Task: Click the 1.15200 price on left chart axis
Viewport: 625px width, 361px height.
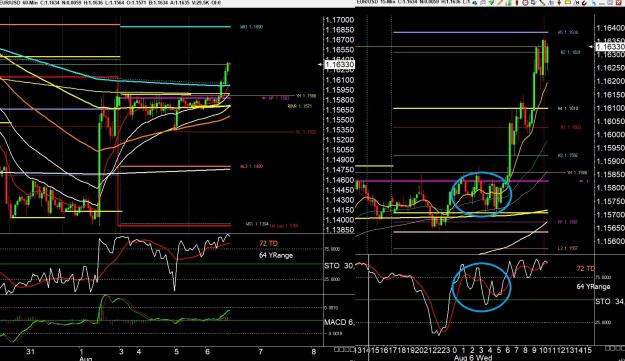Action: pyautogui.click(x=340, y=140)
